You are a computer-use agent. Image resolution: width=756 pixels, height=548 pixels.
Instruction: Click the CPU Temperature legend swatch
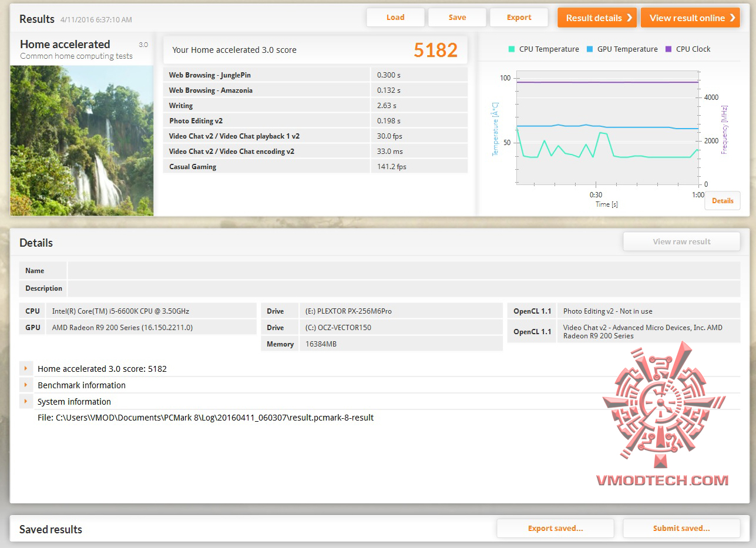pyautogui.click(x=512, y=49)
